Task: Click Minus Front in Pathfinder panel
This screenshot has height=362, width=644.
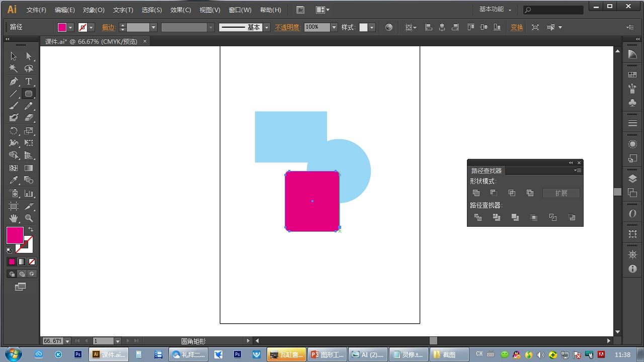Action: pos(494,193)
